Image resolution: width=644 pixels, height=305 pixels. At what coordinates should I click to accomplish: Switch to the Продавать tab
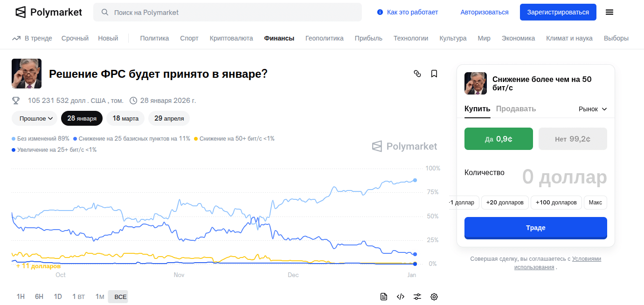click(516, 109)
